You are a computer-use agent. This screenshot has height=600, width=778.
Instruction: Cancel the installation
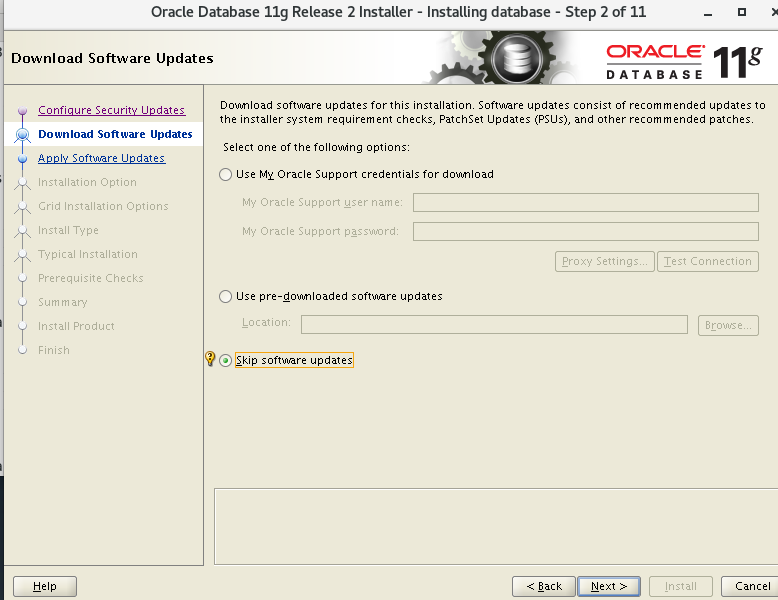752,586
